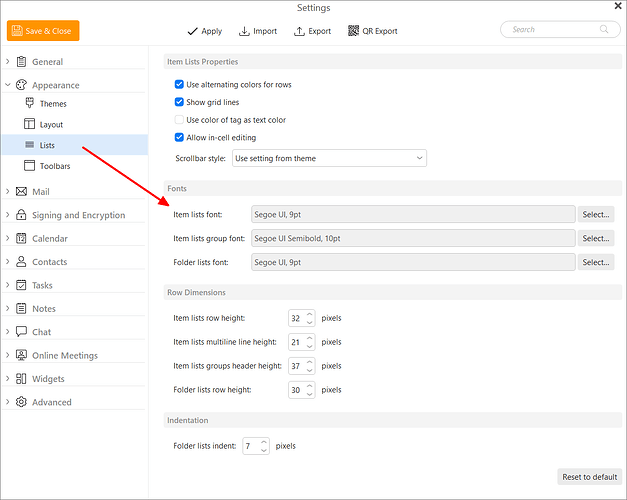Expand the Mail section chevron
Image resolution: width=627 pixels, height=500 pixels.
(x=8, y=191)
